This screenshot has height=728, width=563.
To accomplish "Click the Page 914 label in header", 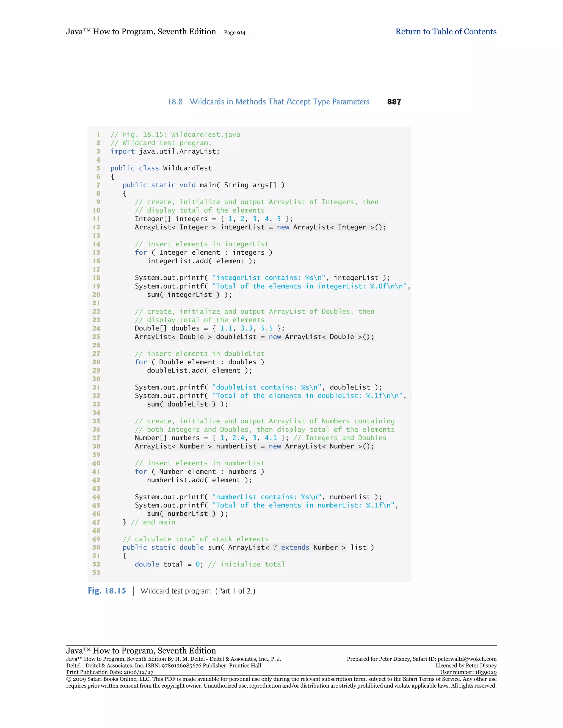I will (234, 33).
